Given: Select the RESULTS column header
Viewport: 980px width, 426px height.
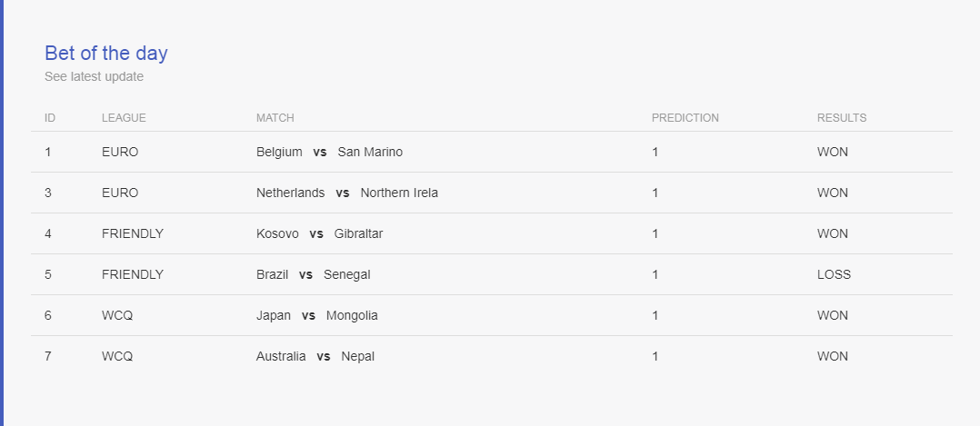Looking at the screenshot, I should [x=842, y=118].
